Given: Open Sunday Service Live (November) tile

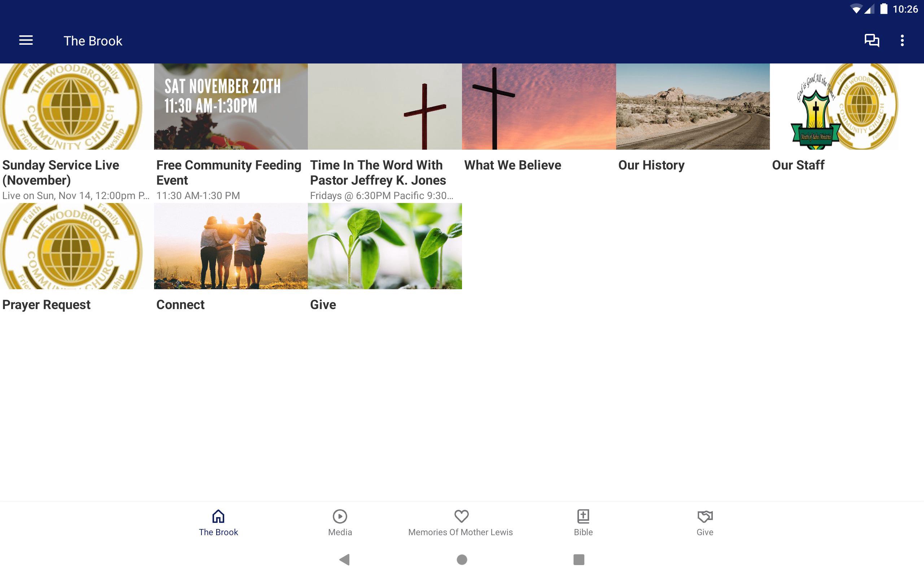Looking at the screenshot, I should [x=77, y=107].
